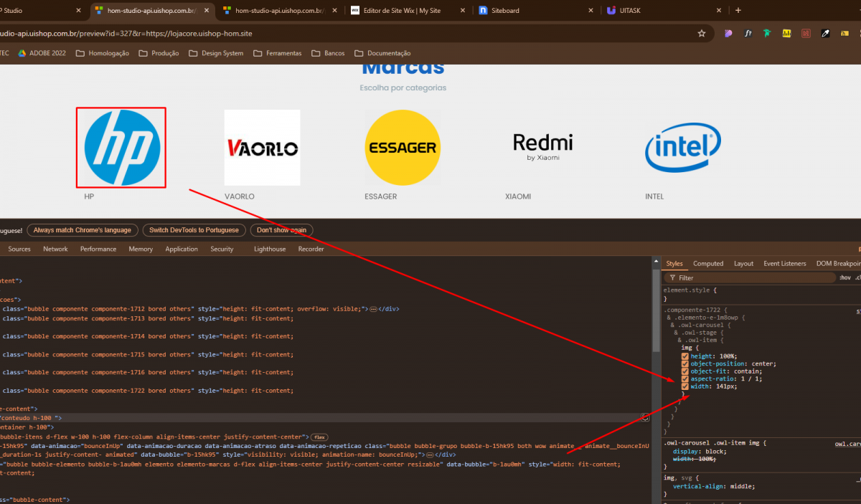Image resolution: width=861 pixels, height=504 pixels.
Task: Uncheck the aspect-ratio CSS declaration
Action: pos(684,379)
